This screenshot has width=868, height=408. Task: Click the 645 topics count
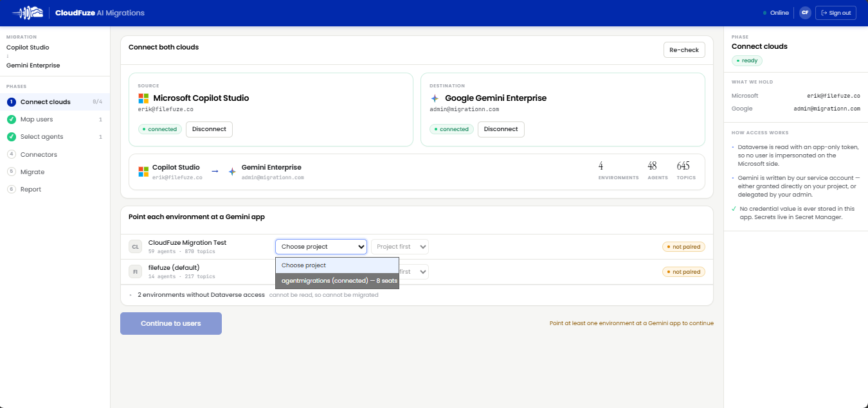tap(683, 166)
